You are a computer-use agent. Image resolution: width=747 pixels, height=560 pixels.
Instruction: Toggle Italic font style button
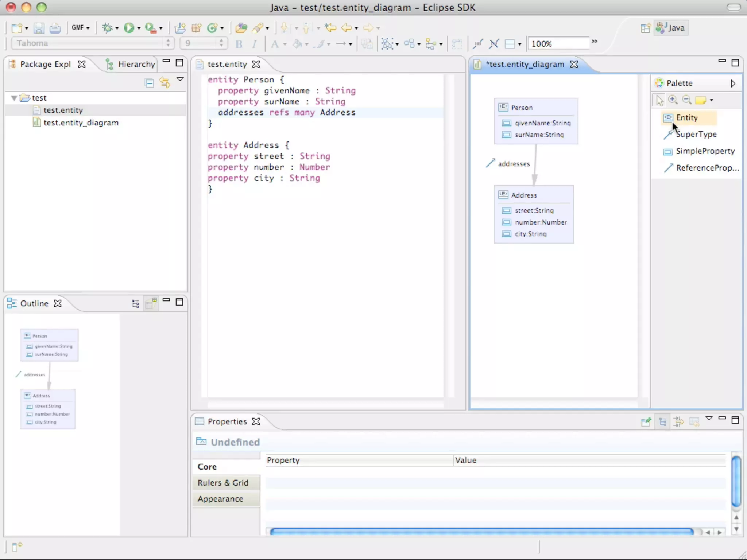(254, 44)
